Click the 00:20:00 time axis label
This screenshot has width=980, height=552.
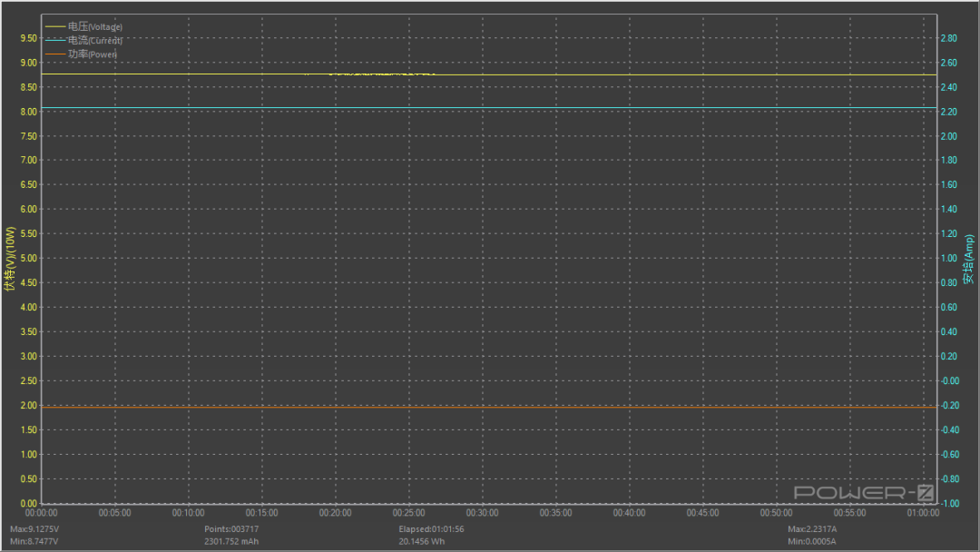pyautogui.click(x=336, y=513)
